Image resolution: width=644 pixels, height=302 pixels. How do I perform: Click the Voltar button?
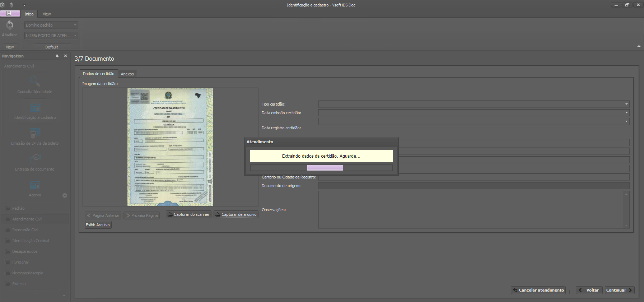[589, 290]
